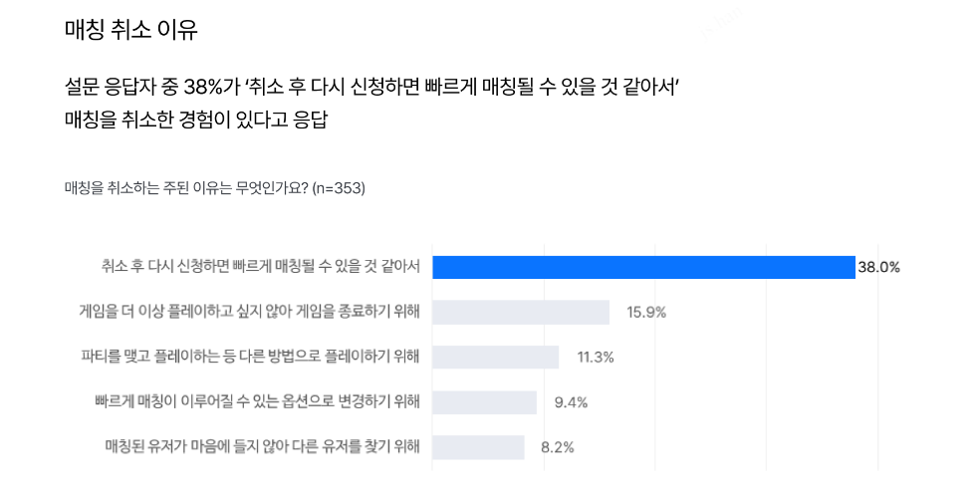Click the label '파티를 맺고 플레이하는 등 다른 방법으로 플레이하기 위해'
980x496 pixels.
point(250,357)
